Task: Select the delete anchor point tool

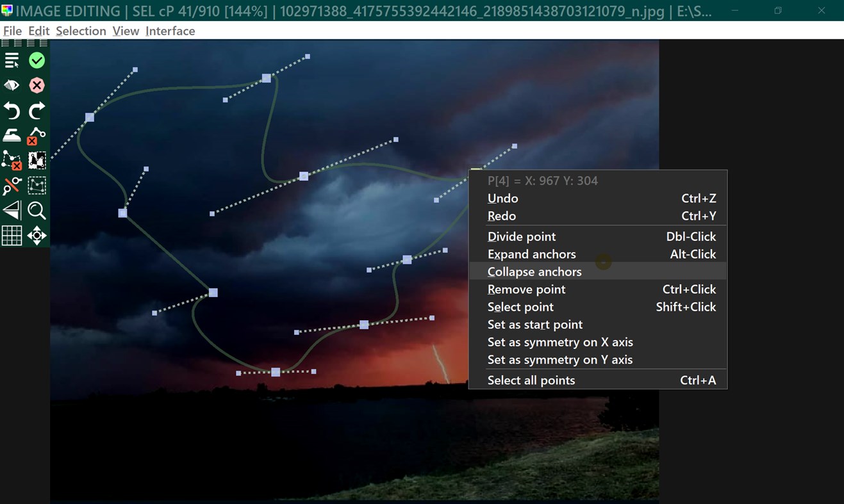Action: (x=37, y=135)
